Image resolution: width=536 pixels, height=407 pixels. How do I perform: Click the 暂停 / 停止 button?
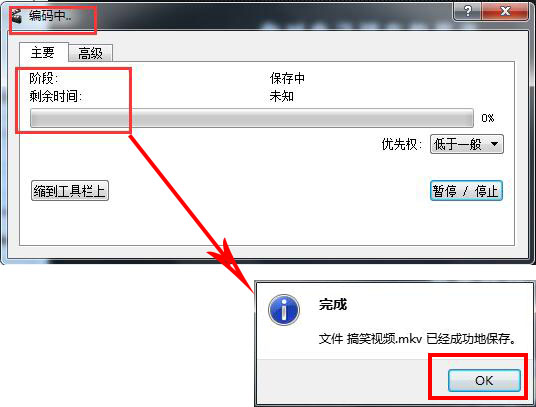pos(466,191)
